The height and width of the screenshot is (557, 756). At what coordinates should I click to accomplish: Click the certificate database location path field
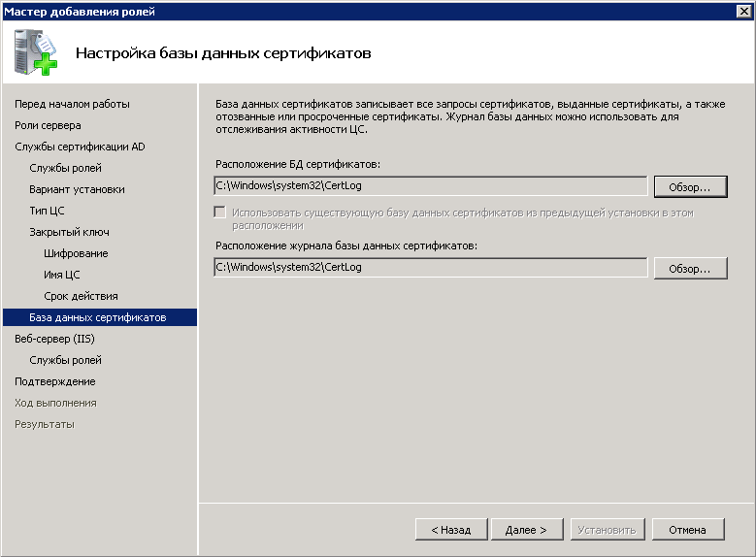(x=430, y=185)
